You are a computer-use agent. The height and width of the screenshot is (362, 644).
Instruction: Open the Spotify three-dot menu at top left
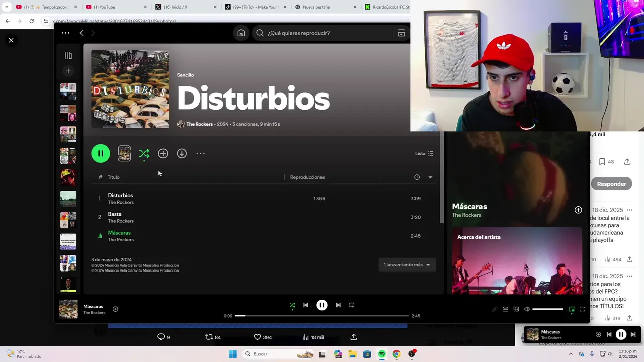pyautogui.click(x=65, y=33)
